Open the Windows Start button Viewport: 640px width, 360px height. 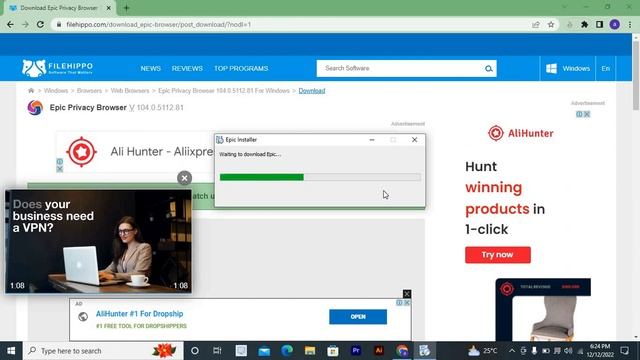pyautogui.click(x=11, y=351)
